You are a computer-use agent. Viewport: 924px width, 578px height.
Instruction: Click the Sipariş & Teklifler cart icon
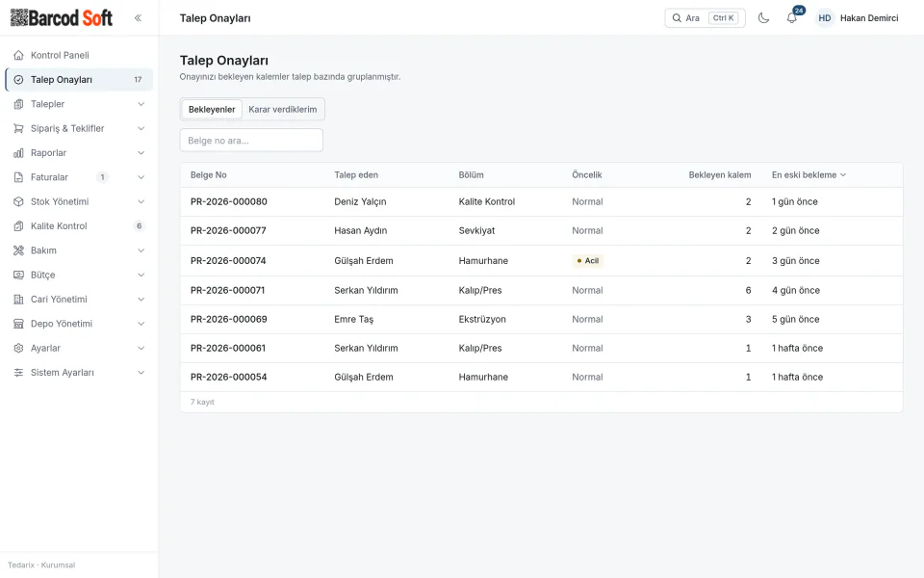[19, 128]
